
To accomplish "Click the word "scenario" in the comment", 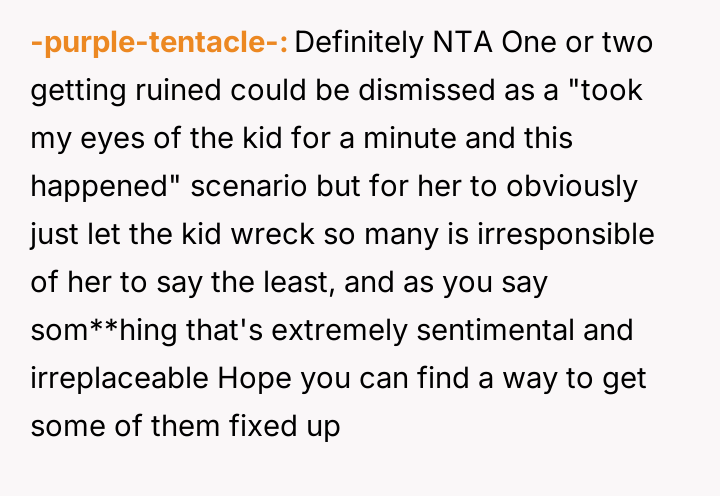I will point(252,185).
